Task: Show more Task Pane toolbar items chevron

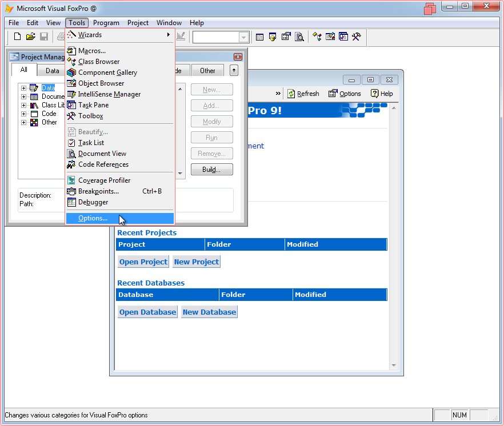Action: [x=278, y=94]
